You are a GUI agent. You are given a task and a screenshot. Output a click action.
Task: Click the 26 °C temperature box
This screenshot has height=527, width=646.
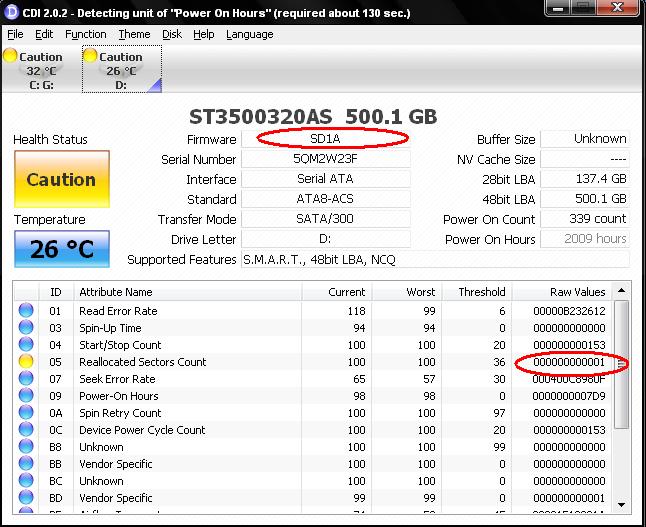[61, 248]
